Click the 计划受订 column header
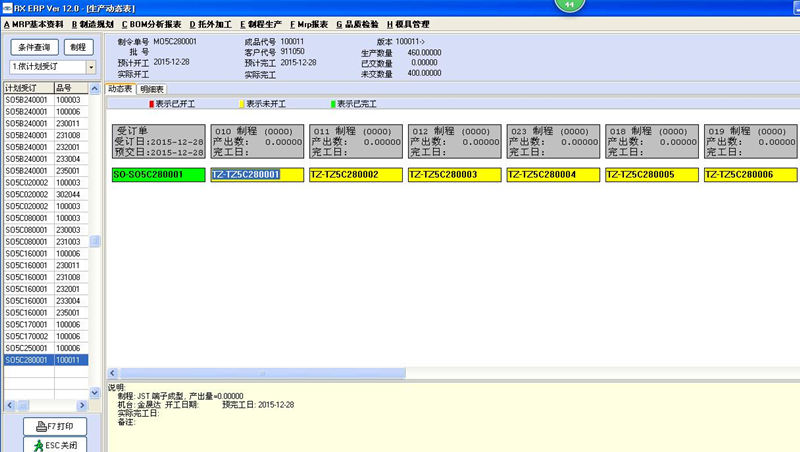Image resolution: width=800 pixels, height=452 pixels. 29,88
